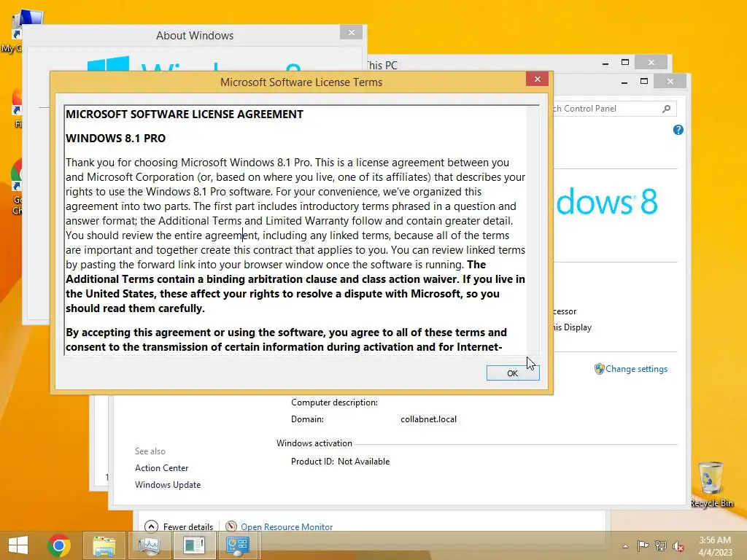This screenshot has height=560, width=747.
Task: Close the About Windows window
Action: (x=352, y=32)
